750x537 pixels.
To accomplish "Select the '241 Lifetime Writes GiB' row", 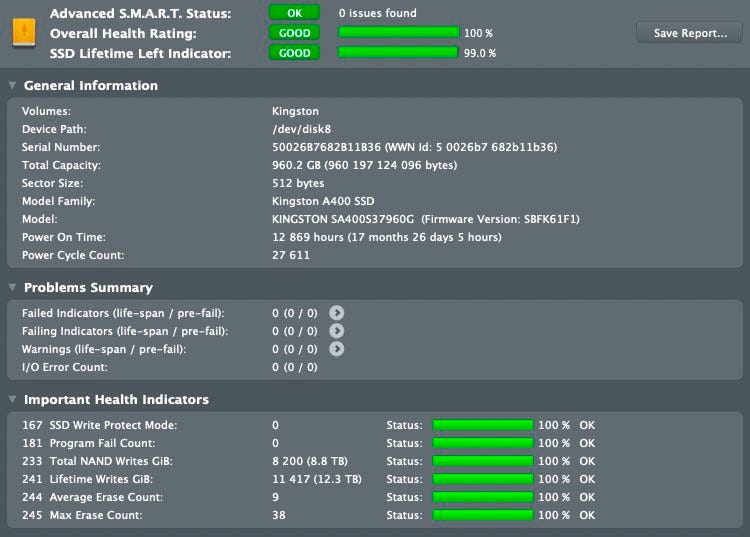I will (x=375, y=479).
